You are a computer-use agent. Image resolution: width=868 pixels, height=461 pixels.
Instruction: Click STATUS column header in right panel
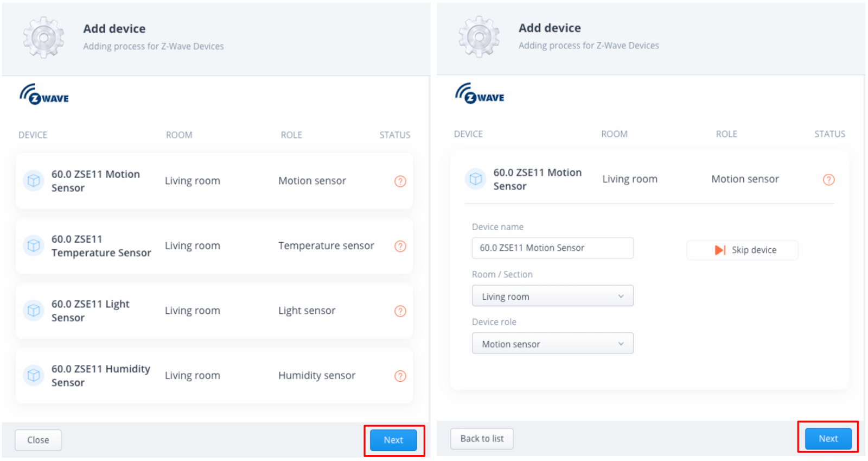pos(829,134)
